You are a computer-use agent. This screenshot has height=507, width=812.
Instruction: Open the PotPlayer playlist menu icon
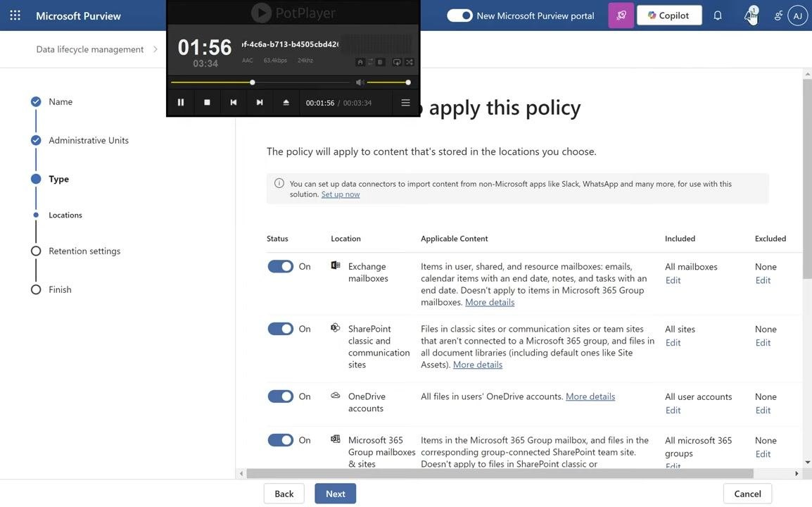tap(405, 103)
